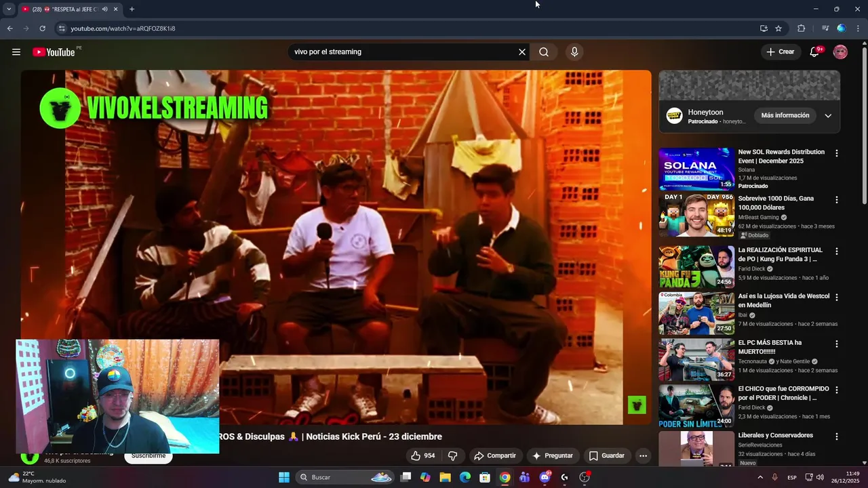Click the browser address bar URL
The image size is (868, 488).
123,28
